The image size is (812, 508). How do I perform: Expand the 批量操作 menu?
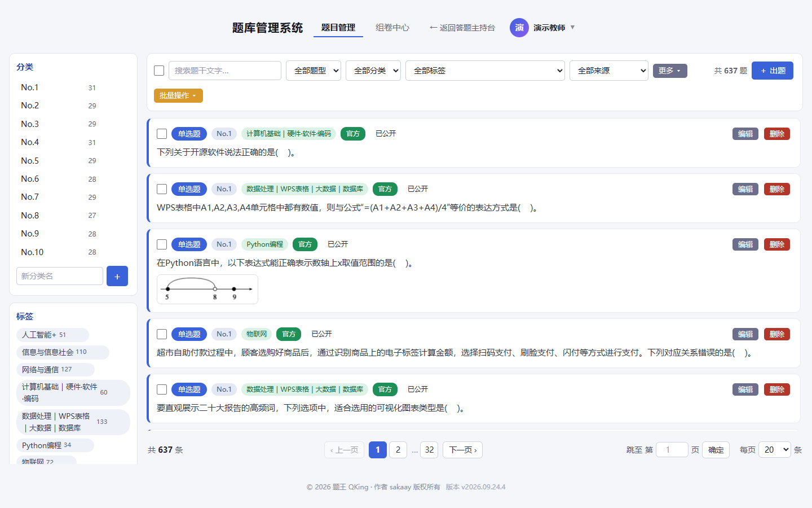(178, 96)
